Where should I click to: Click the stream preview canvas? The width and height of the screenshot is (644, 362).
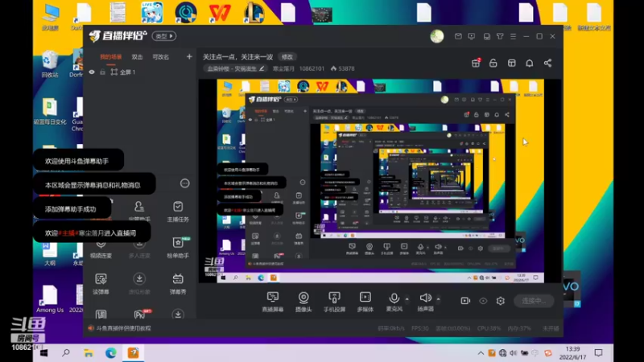tap(380, 180)
